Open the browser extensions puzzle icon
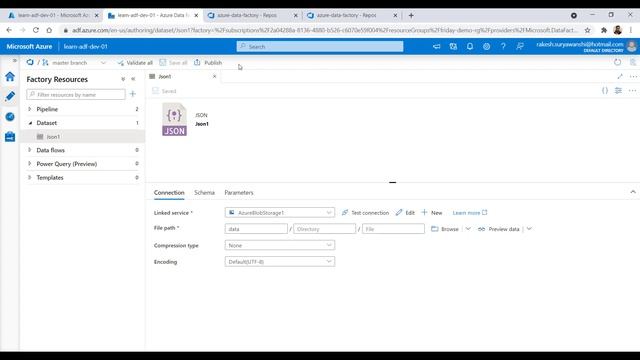This screenshot has width=640, height=360. click(604, 30)
